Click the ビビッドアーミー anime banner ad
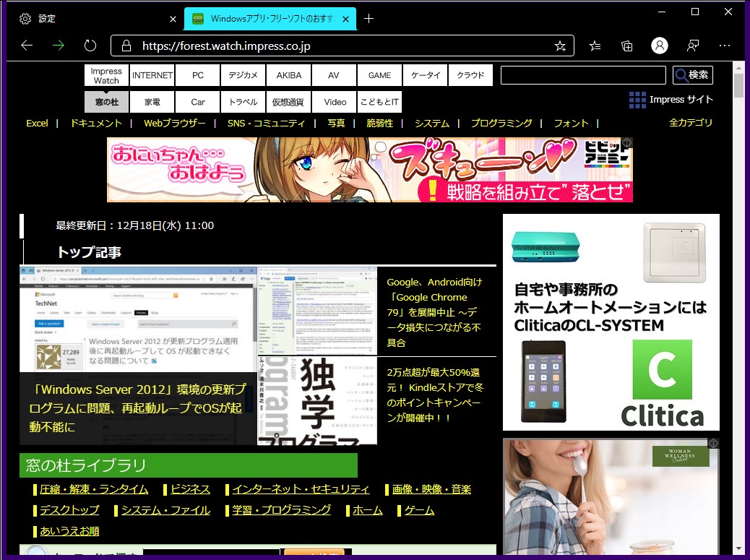This screenshot has height=560, width=750. (x=370, y=170)
